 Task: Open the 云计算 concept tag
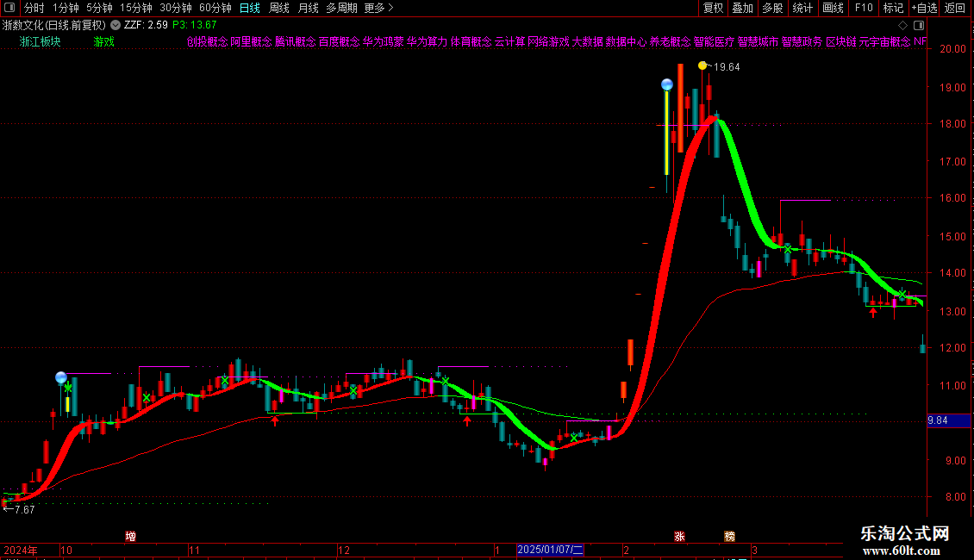[510, 41]
